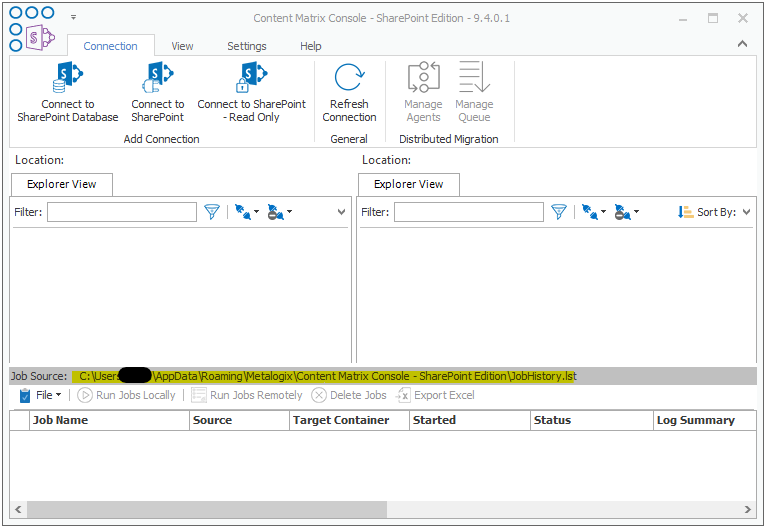This screenshot has width=766, height=530.
Task: Apply filter funnel icon in right Explorer pane
Action: pyautogui.click(x=558, y=212)
